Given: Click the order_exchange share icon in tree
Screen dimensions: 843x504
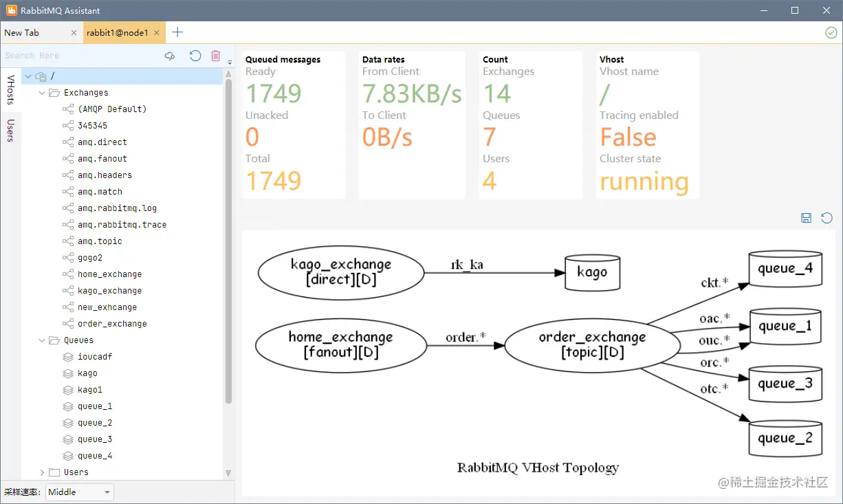Looking at the screenshot, I should [x=67, y=324].
